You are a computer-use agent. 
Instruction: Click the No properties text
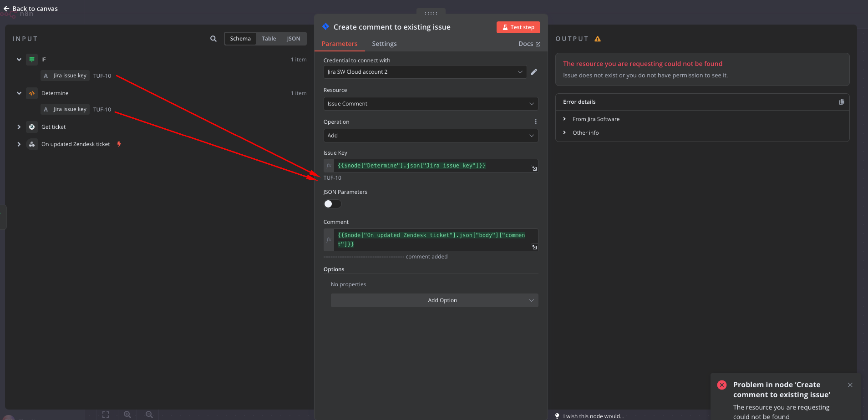click(348, 284)
